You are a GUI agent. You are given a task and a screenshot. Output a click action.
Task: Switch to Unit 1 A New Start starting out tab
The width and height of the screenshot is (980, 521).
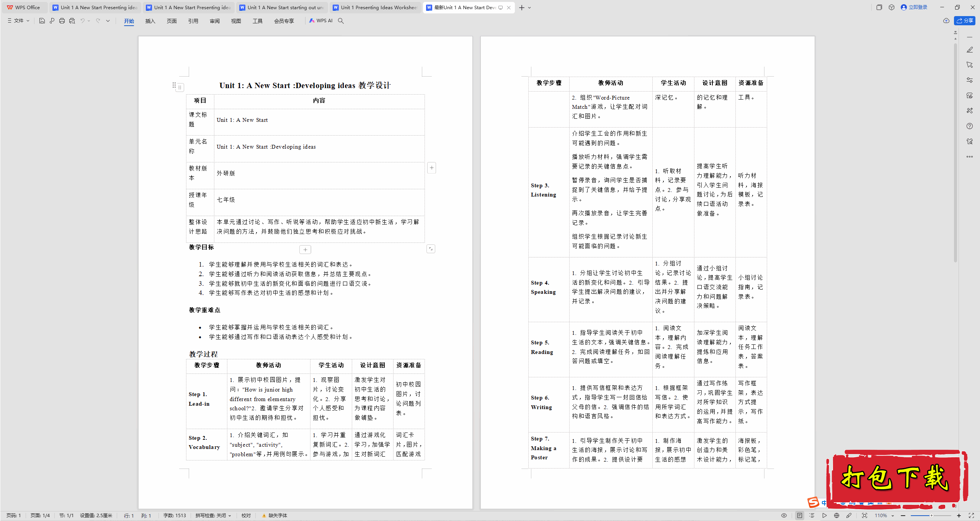click(x=282, y=7)
